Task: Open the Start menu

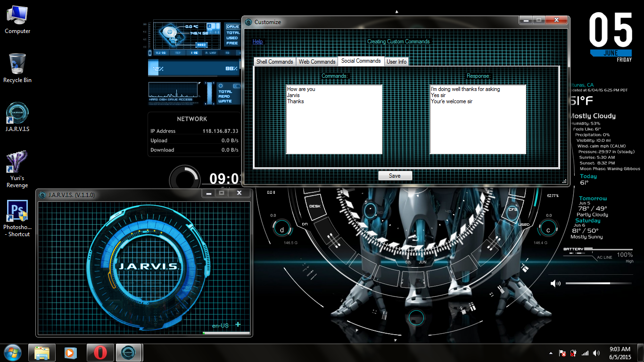Action: (x=12, y=352)
